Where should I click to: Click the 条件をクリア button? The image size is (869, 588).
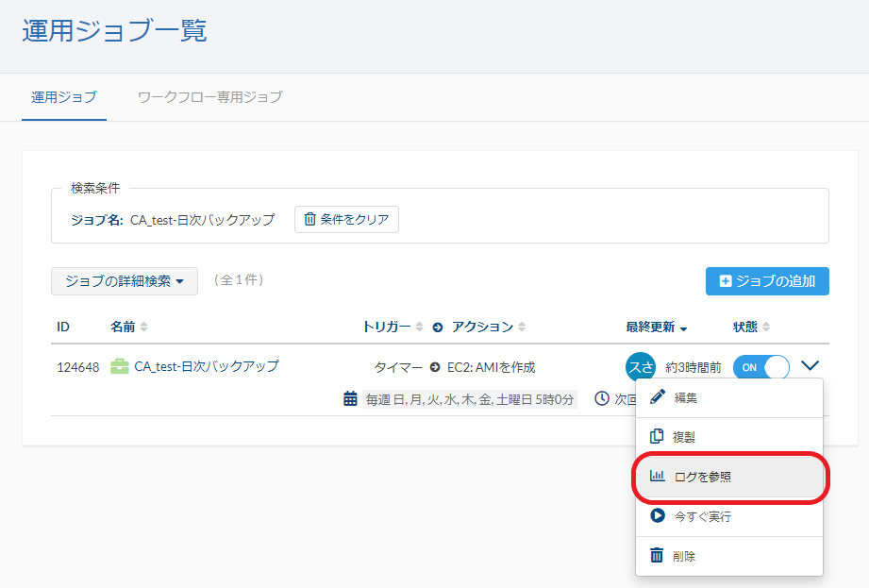tap(346, 219)
